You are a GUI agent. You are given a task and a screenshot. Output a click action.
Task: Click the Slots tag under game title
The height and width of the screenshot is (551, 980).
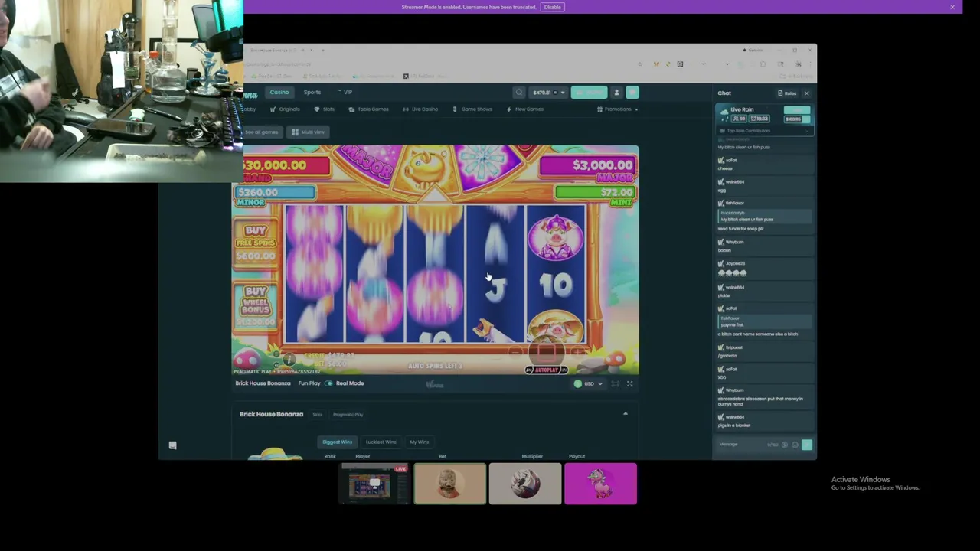coord(317,415)
